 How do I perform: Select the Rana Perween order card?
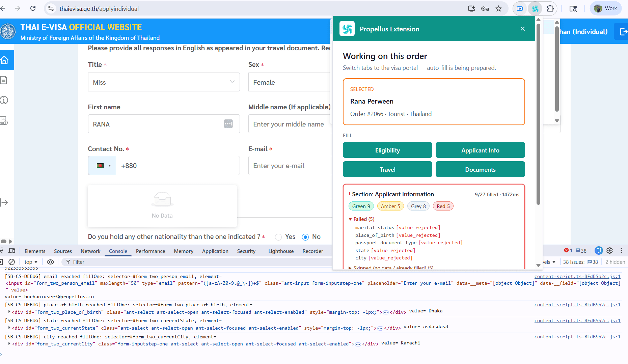point(434,102)
